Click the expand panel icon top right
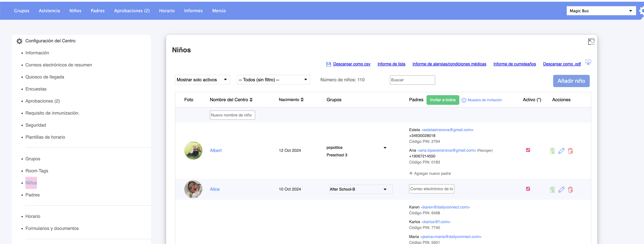The height and width of the screenshot is (244, 644). point(591,42)
